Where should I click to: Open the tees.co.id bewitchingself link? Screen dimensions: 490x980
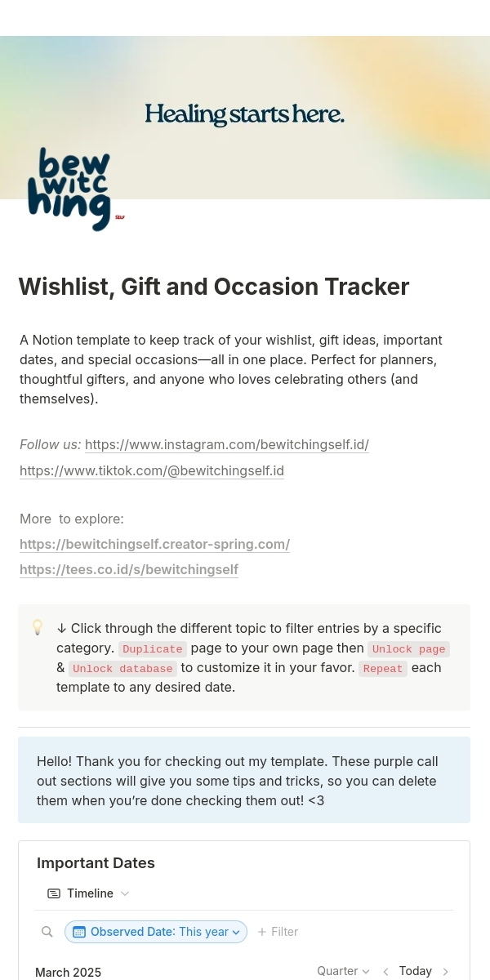[129, 569]
